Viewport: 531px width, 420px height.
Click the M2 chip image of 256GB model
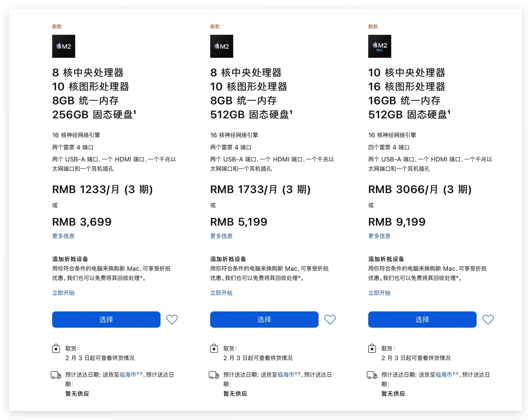[x=63, y=46]
